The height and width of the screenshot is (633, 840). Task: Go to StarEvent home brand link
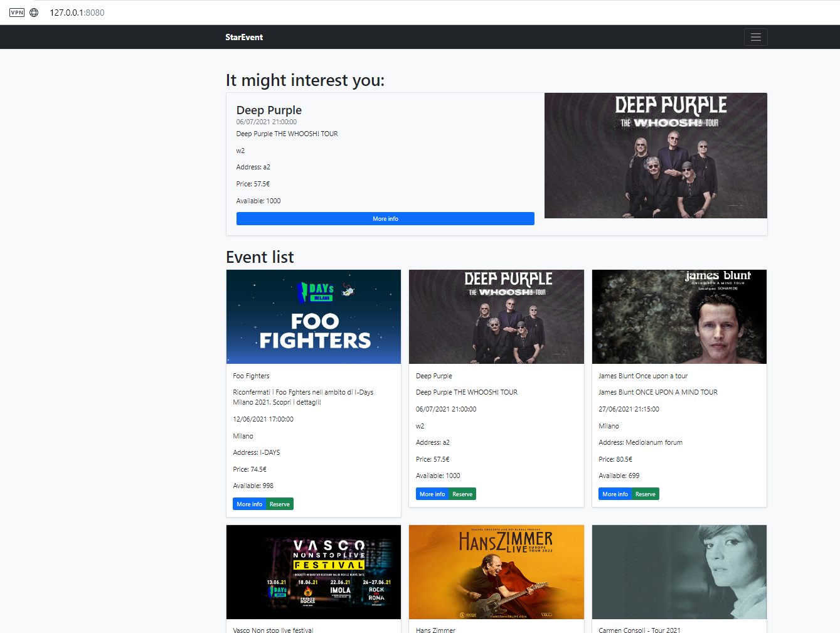244,37
